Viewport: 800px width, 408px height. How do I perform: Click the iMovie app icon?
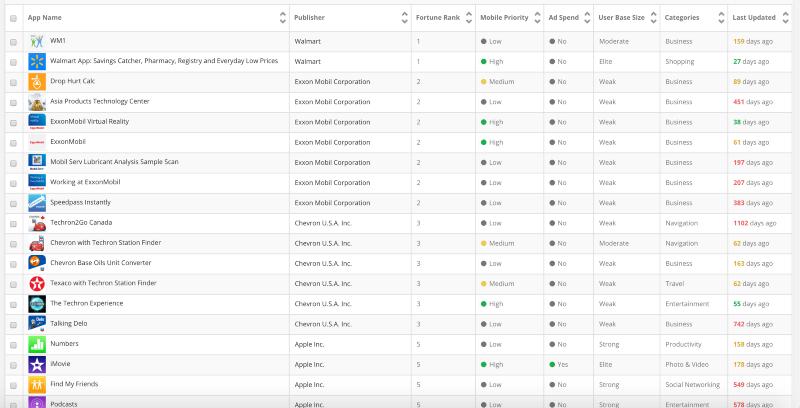(x=37, y=365)
